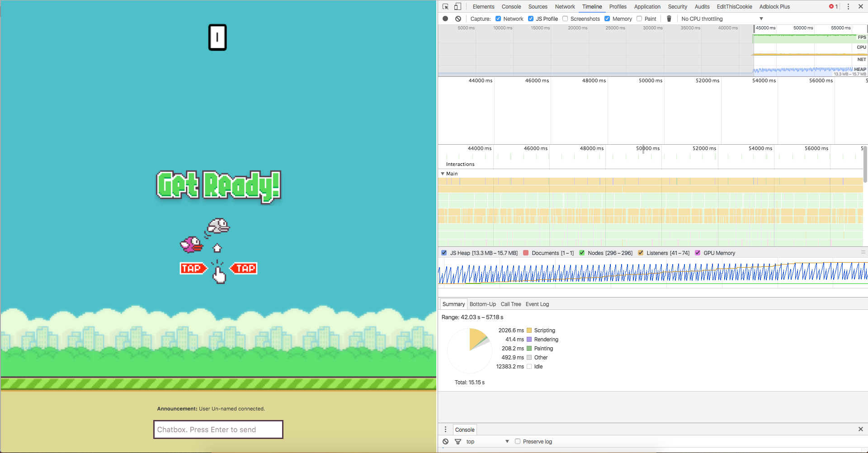Click the Rendering purple color swatch

click(529, 340)
